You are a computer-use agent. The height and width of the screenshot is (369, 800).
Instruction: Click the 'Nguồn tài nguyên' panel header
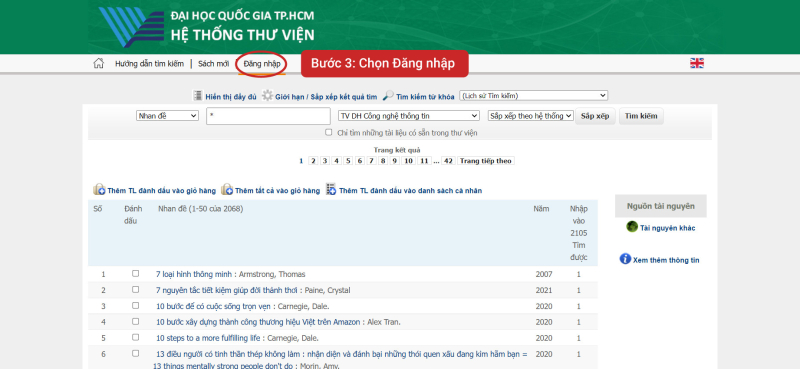tap(661, 206)
